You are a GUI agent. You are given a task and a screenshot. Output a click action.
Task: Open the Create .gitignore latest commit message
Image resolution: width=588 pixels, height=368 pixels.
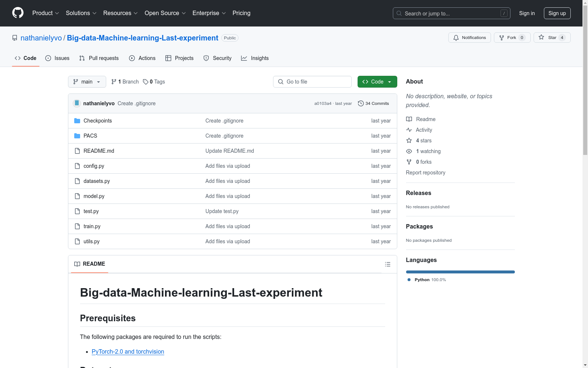pyautogui.click(x=136, y=103)
